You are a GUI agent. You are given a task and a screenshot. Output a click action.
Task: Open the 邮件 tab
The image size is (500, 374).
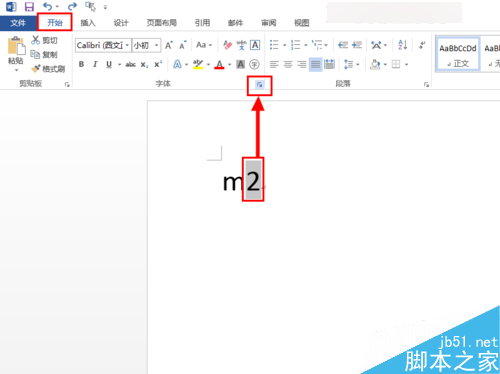pyautogui.click(x=235, y=23)
